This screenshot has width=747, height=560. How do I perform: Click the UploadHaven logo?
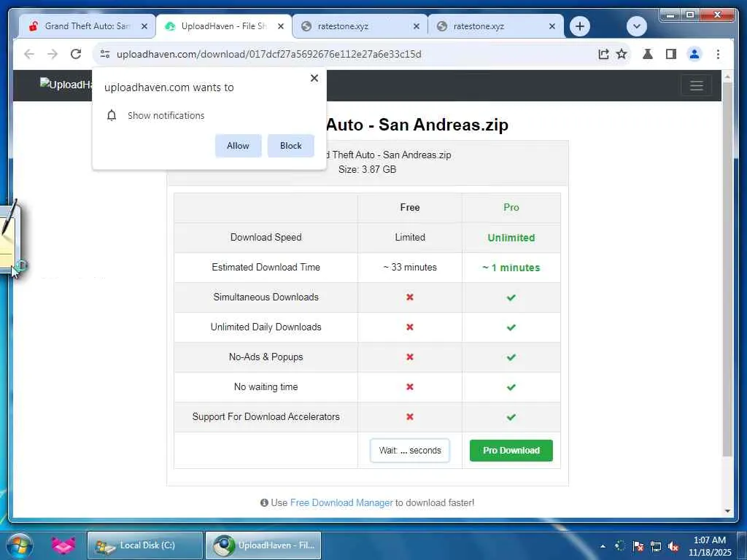point(66,85)
